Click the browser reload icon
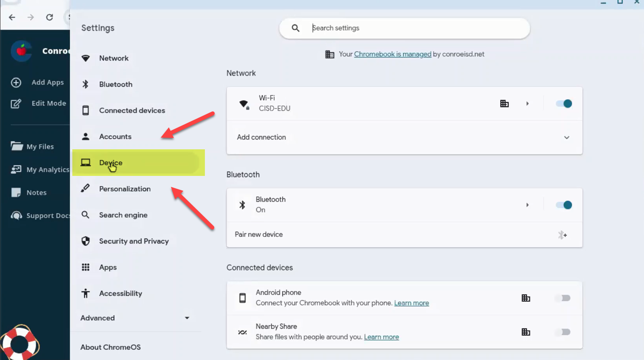644x360 pixels. 49,17
